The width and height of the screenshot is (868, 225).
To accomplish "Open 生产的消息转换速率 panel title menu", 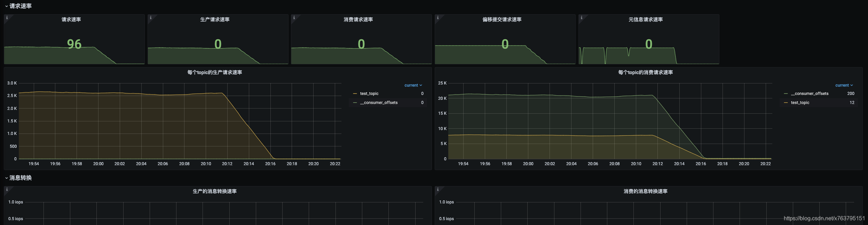I will (x=215, y=191).
